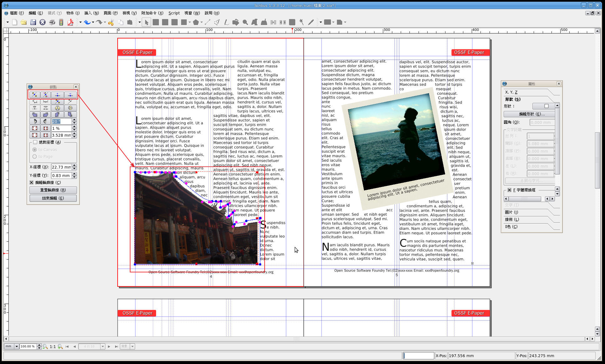Click the Move Nodes icon in the nodes panel
The width and height of the screenshot is (605, 364).
point(34,95)
